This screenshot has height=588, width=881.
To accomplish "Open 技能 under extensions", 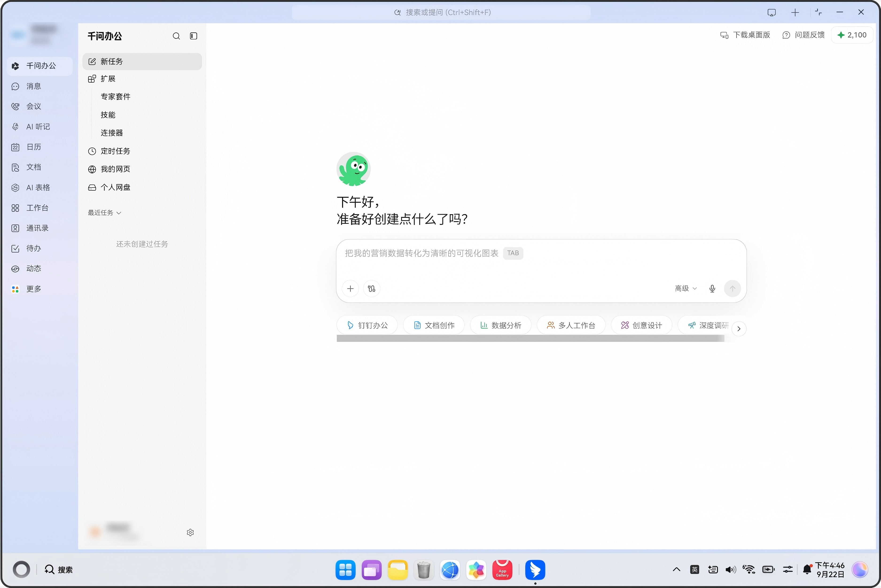I will click(x=108, y=115).
